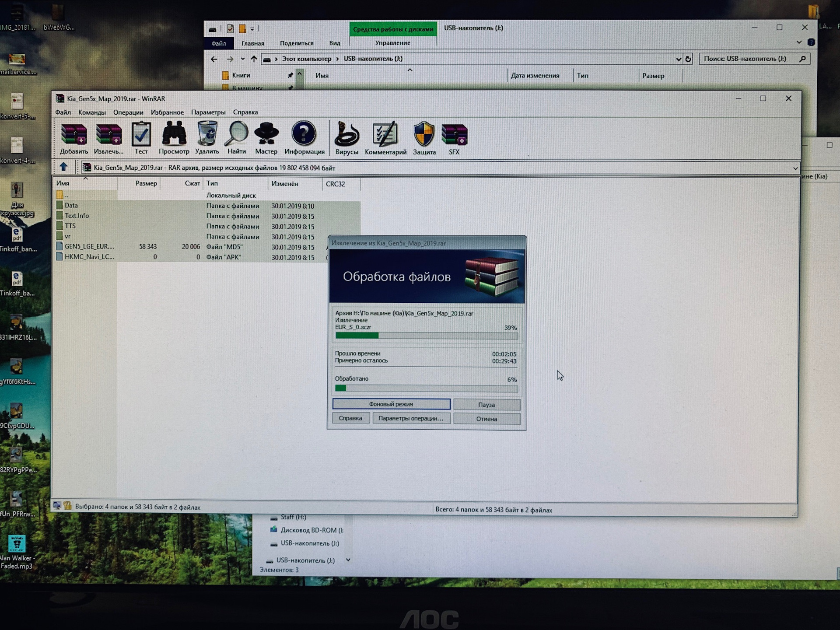Image resolution: width=840 pixels, height=630 pixels.
Task: Click the file extraction progress bar
Action: 427,336
